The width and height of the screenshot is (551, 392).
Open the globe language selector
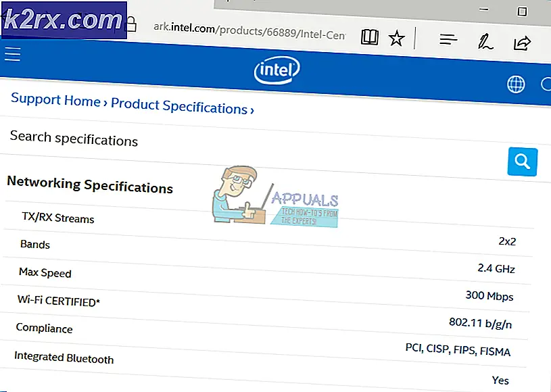516,84
